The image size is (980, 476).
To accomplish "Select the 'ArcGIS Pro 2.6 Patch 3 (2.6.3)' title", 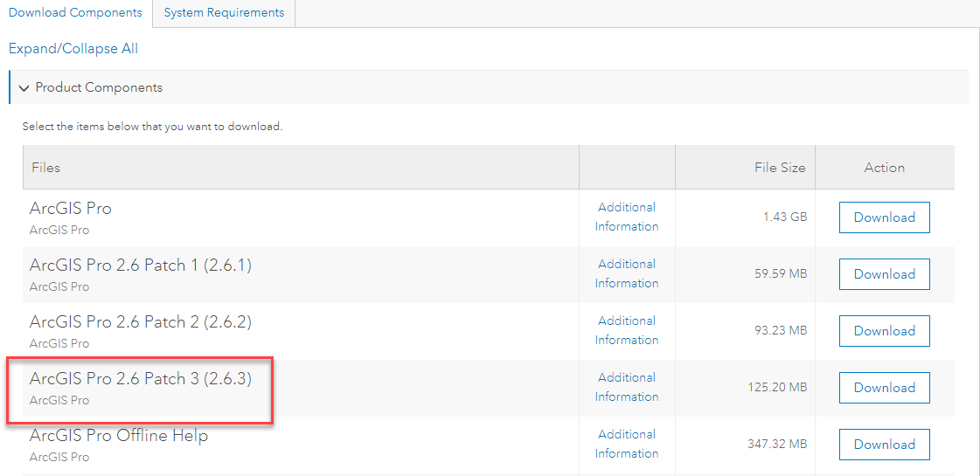I will coord(141,379).
